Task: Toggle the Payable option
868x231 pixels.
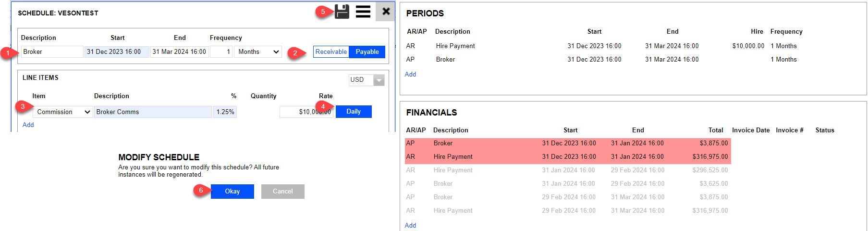Action: pos(367,52)
